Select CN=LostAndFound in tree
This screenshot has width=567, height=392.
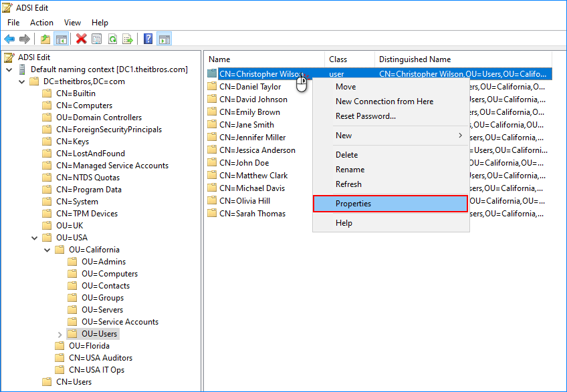coord(90,154)
